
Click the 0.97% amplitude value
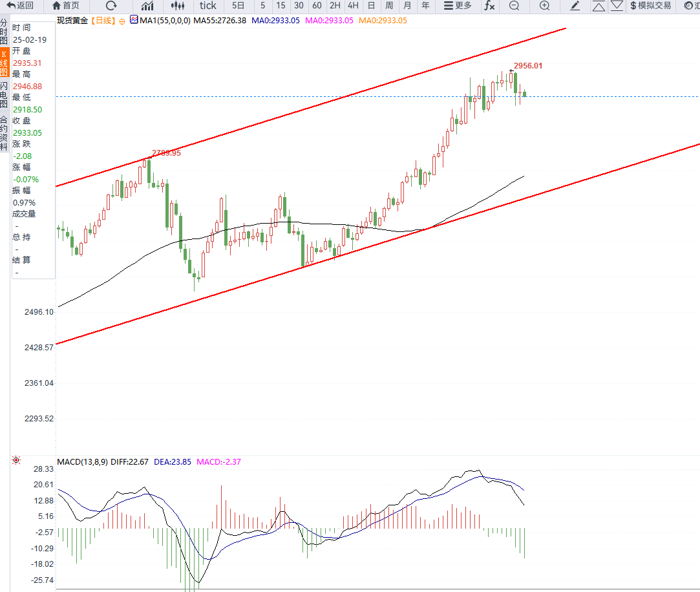click(x=24, y=203)
